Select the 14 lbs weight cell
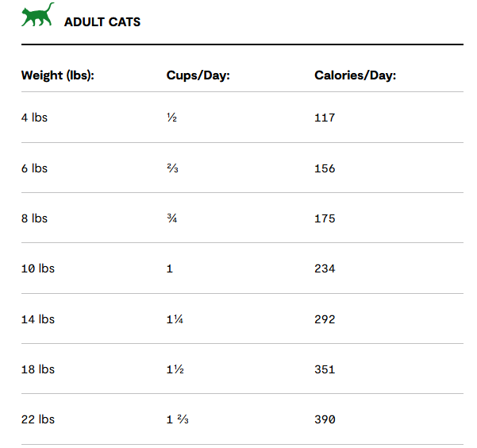Screen dimensions: 477x448 [x=38, y=319]
